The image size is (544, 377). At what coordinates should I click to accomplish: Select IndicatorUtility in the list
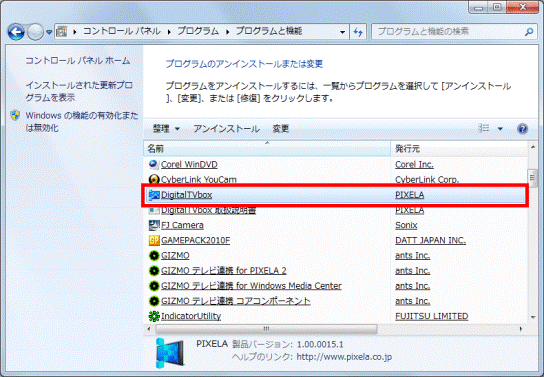click(191, 316)
